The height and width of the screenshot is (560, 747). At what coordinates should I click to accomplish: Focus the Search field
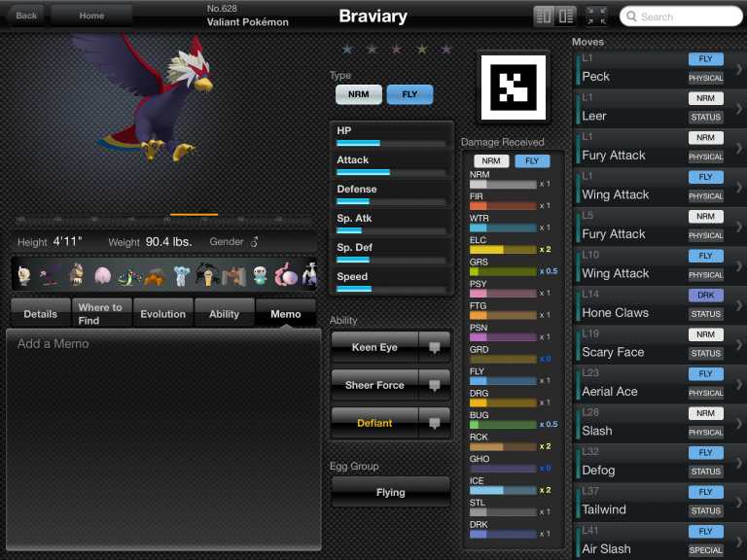[681, 17]
